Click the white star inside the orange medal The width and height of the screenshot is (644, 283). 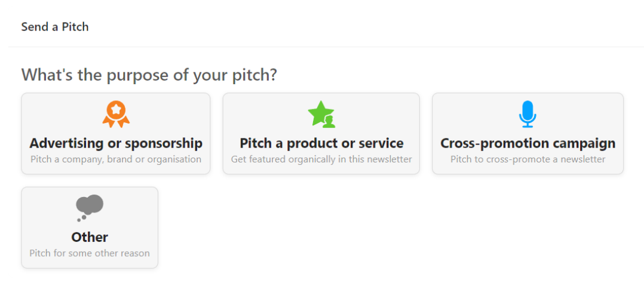116,109
